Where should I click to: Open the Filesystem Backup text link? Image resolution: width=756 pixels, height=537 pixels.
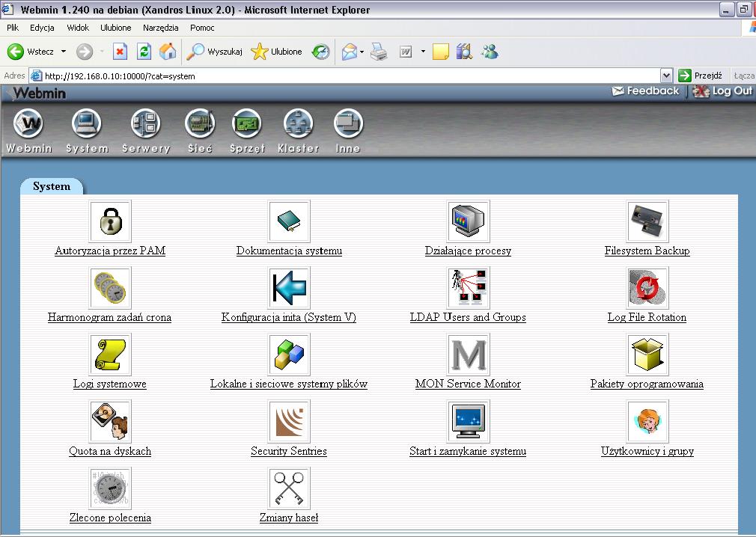click(647, 251)
